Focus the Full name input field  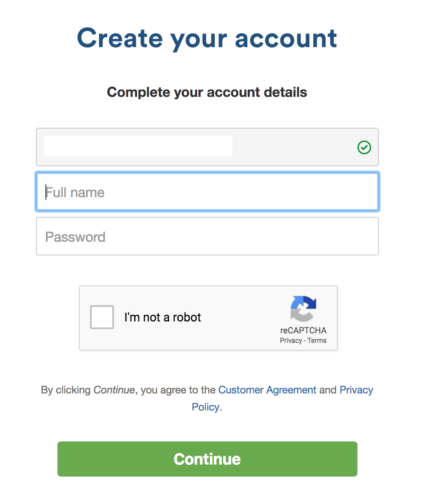[207, 192]
